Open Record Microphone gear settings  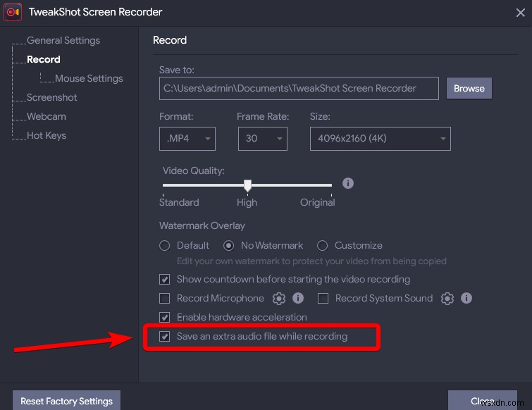tap(279, 299)
